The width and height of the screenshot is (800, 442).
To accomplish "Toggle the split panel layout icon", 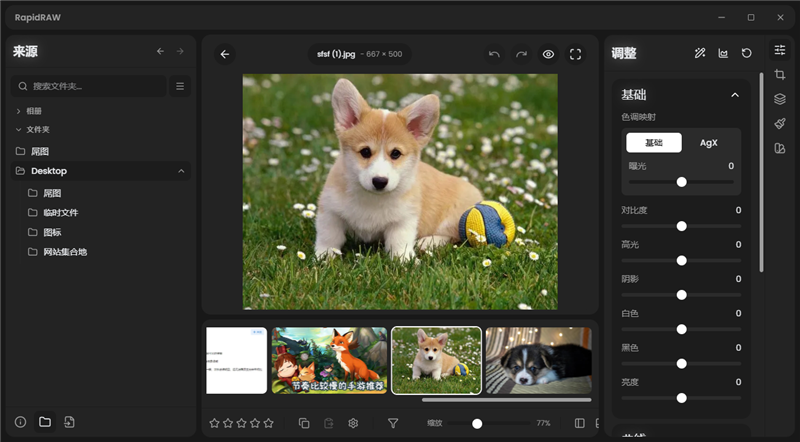I will pos(580,423).
